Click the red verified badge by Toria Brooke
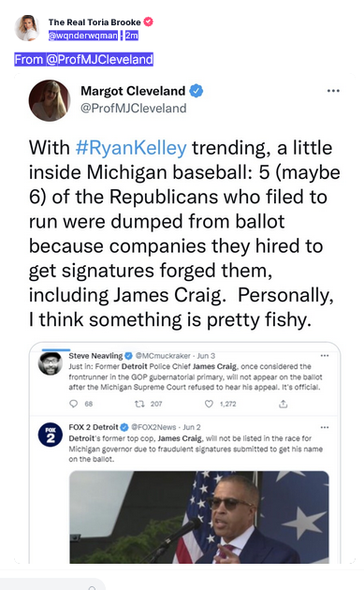 149,22
